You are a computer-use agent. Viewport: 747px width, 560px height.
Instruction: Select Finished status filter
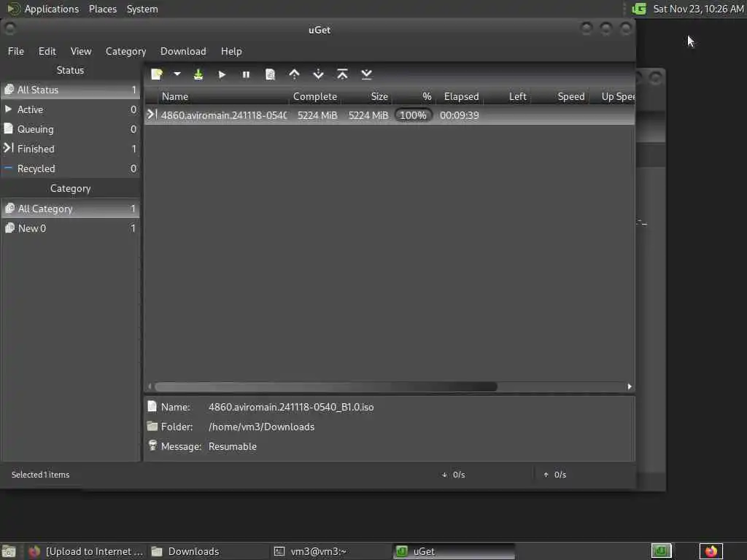coord(71,149)
